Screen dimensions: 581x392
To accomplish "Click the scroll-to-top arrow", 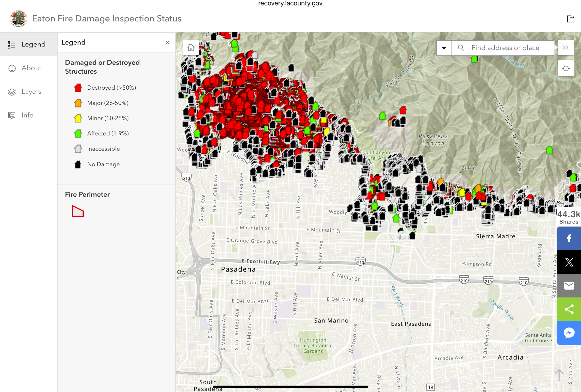I will coord(559,375).
